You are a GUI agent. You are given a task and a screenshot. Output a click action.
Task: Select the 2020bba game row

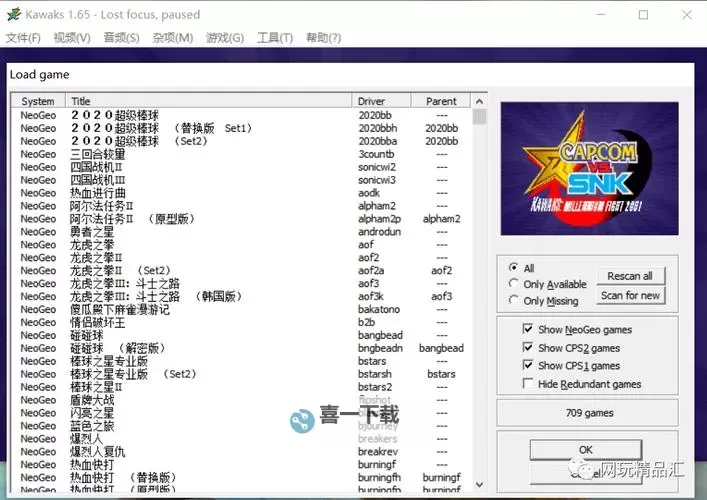[x=242, y=141]
